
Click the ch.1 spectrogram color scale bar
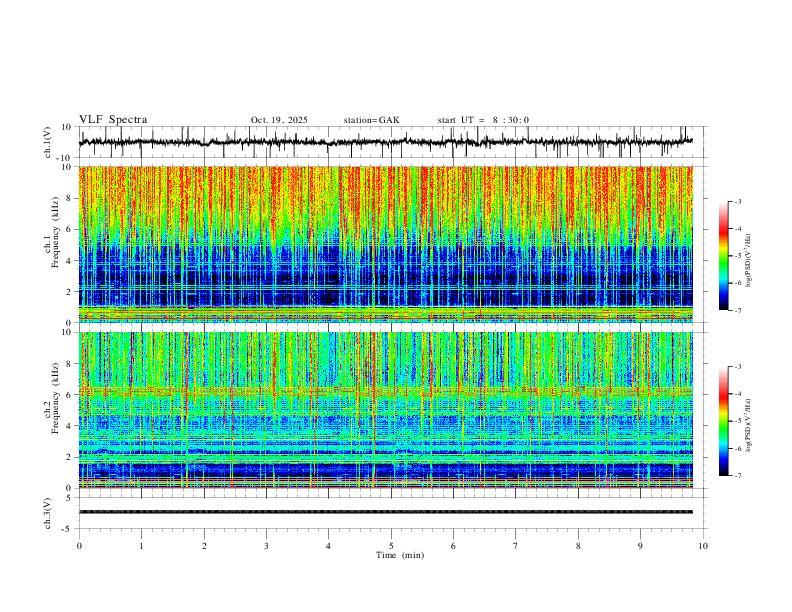click(x=723, y=256)
